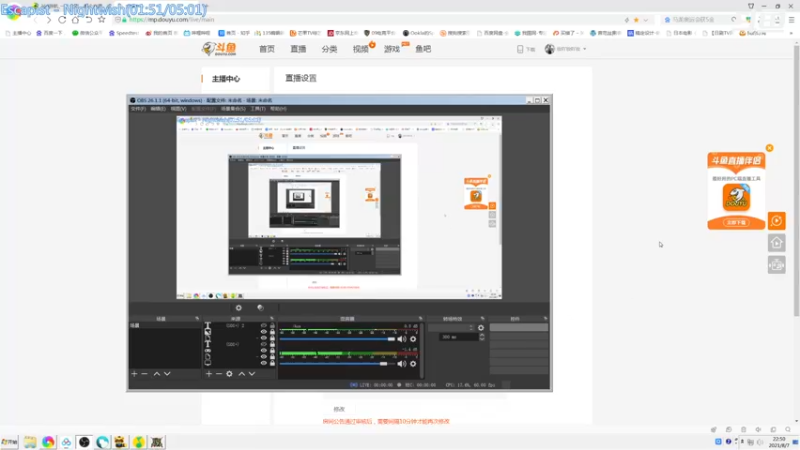Open File Explorer from the taskbar
This screenshot has width=800, height=450.
click(30, 442)
